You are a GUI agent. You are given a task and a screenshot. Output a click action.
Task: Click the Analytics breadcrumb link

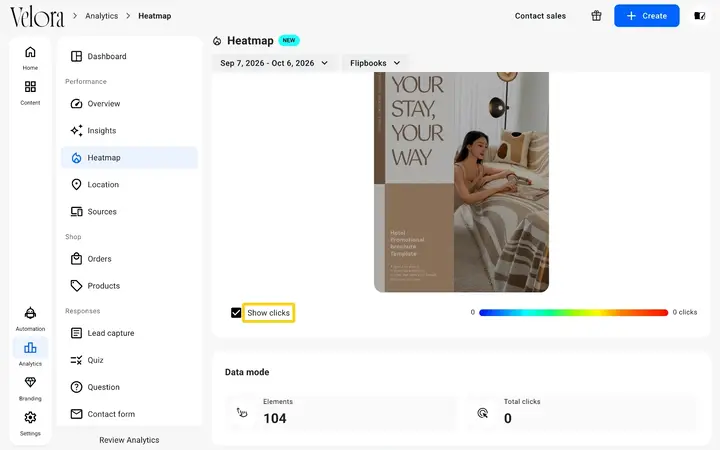pos(101,16)
